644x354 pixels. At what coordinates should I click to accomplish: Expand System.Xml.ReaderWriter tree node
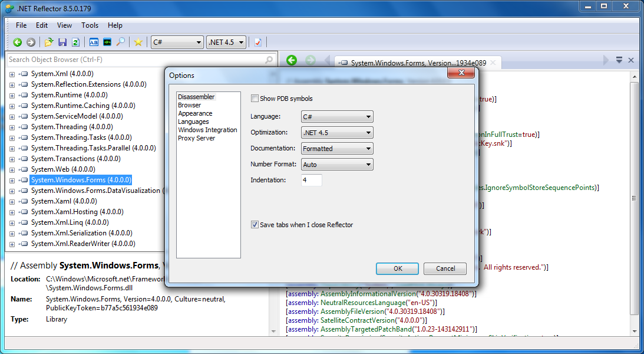[12, 244]
